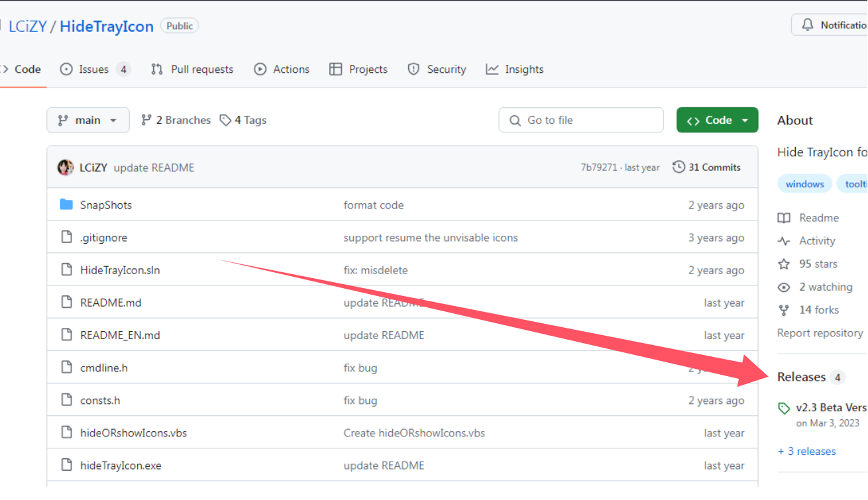
Task: Click the Issues circle-dot icon
Action: point(66,69)
